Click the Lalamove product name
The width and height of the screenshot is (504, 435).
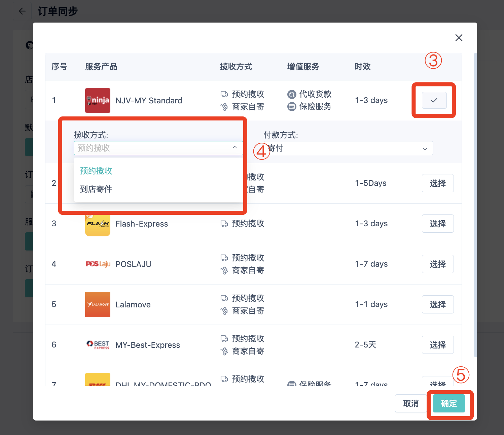133,305
